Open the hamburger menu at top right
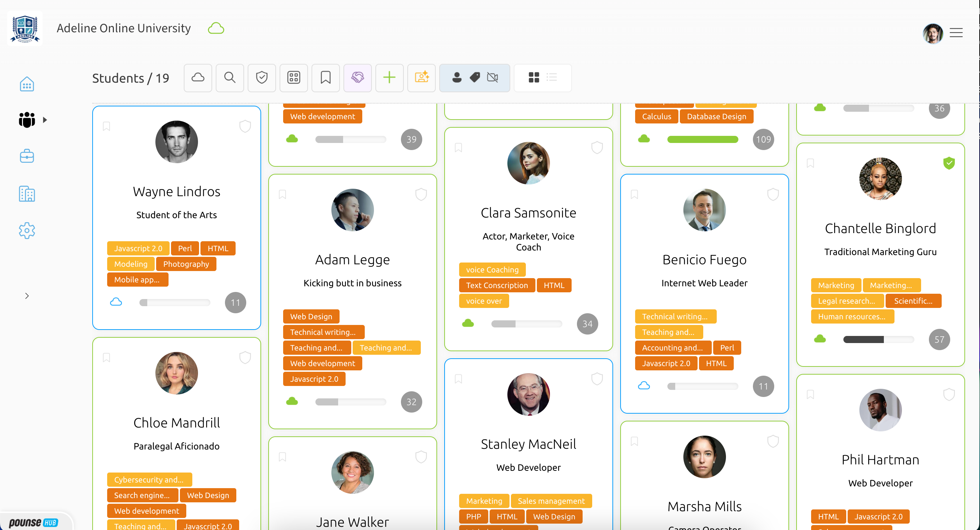 [x=956, y=33]
